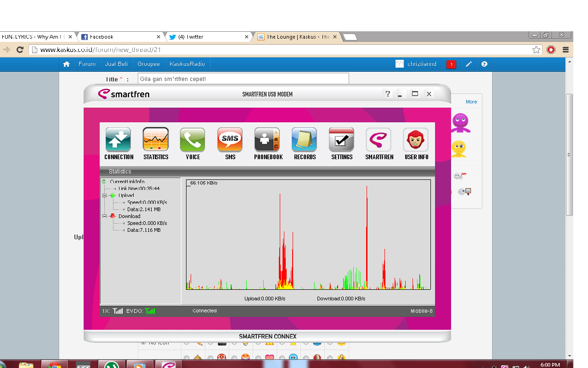Click the red Adblock extension icon
Viewport: 588px width, 368px height.
[551, 50]
